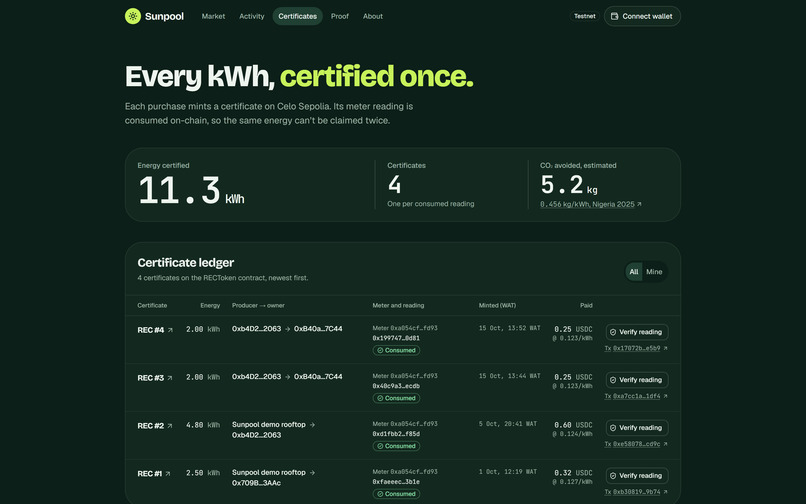
Task: Click the 4.80 kWh energy value
Action: pyautogui.click(x=203, y=425)
